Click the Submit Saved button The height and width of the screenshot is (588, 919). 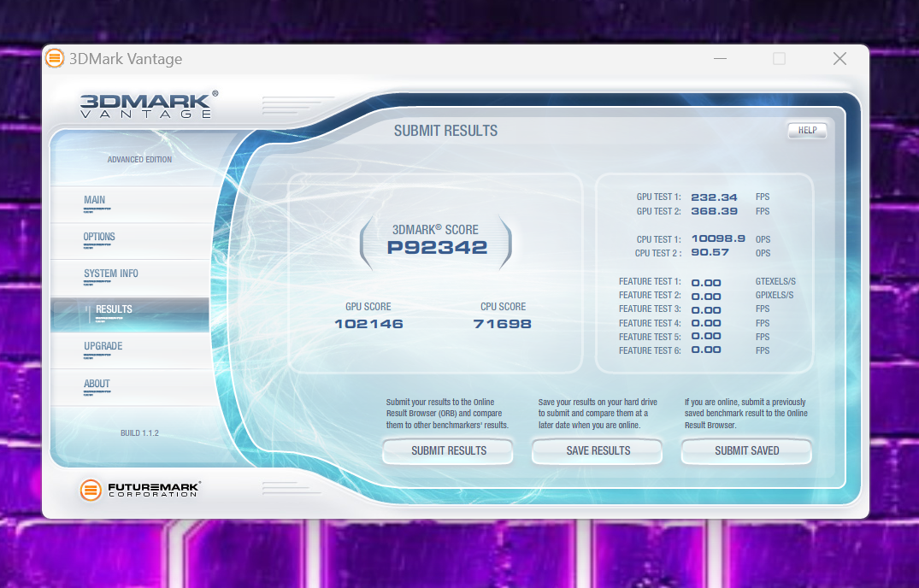pyautogui.click(x=746, y=451)
